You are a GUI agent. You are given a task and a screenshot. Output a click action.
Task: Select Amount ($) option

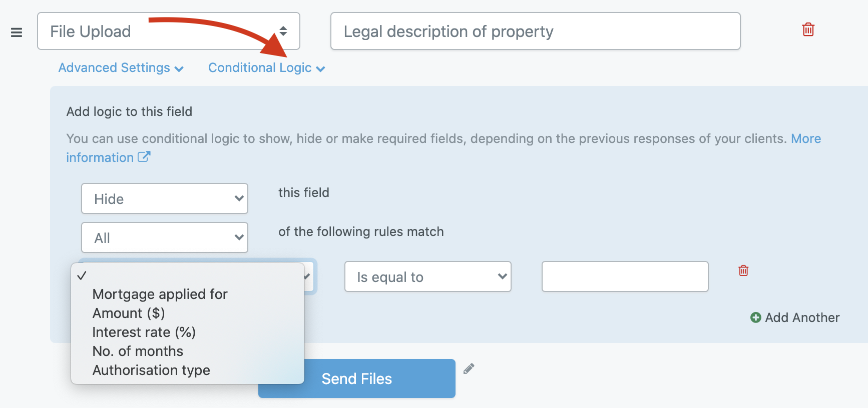pos(188,313)
